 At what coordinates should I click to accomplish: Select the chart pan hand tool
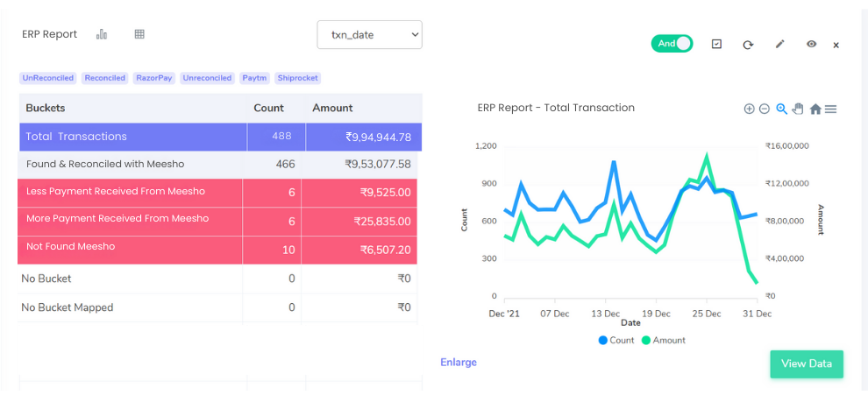tap(798, 109)
